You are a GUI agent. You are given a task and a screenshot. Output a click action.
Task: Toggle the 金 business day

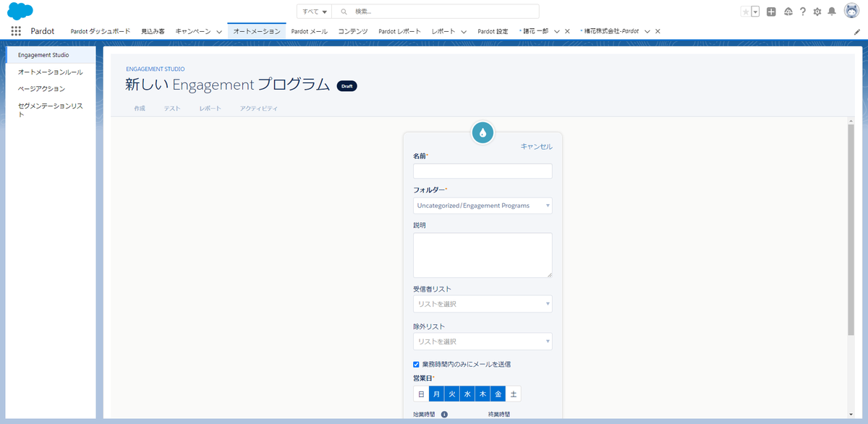[x=498, y=394]
